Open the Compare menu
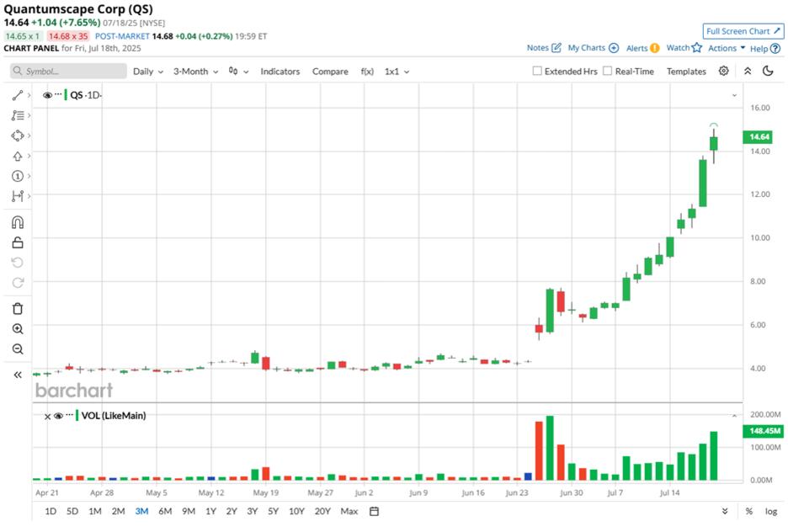Image resolution: width=788 pixels, height=532 pixels. [x=330, y=72]
